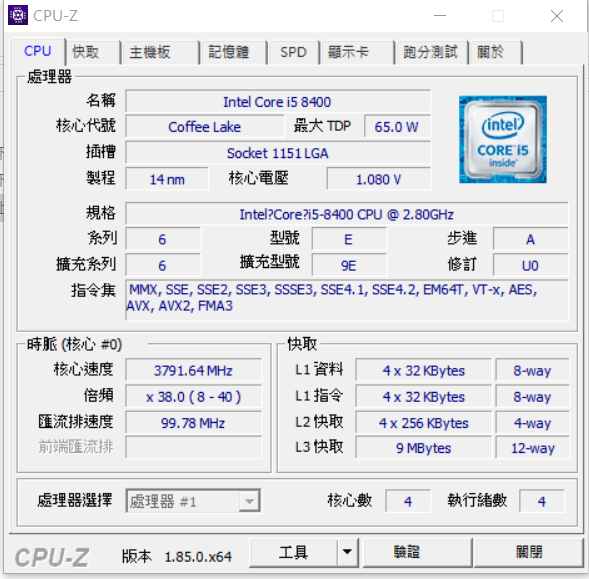The image size is (589, 579).
Task: Click the version text 1.85.0.x64
Action: [198, 556]
